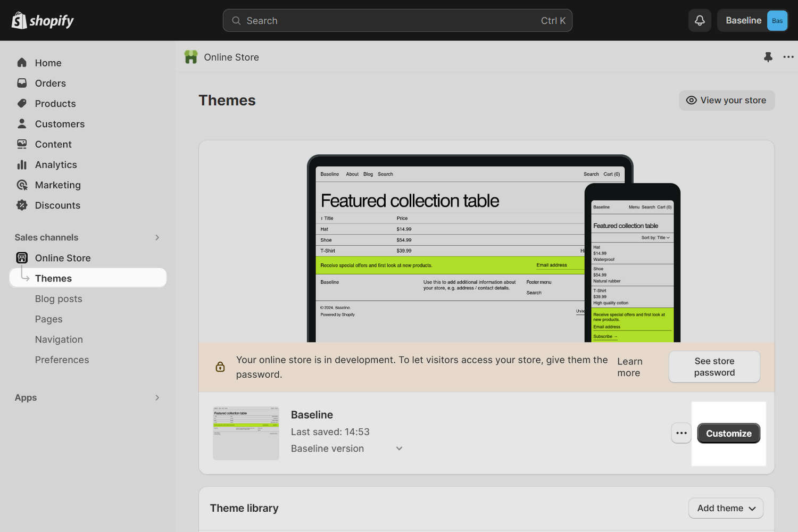Image resolution: width=798 pixels, height=532 pixels.
Task: Open the Navigation menu item
Action: pyautogui.click(x=59, y=339)
